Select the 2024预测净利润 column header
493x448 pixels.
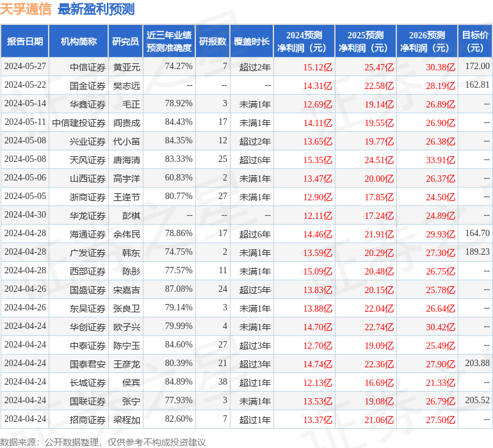coord(304,41)
